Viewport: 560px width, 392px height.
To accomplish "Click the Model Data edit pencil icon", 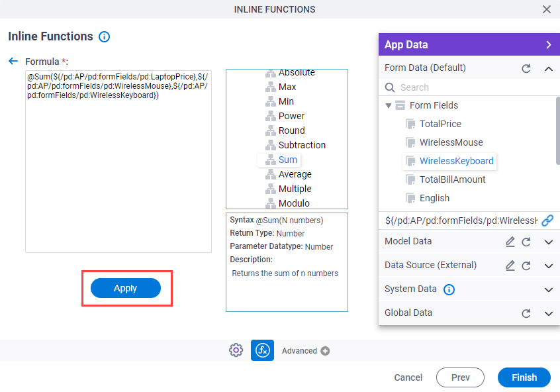I will click(510, 242).
